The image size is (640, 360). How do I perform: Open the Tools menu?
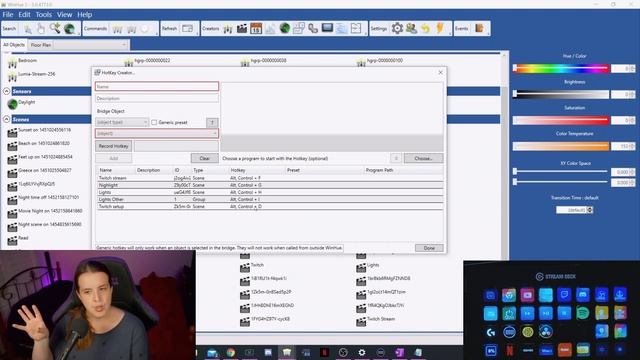pyautogui.click(x=43, y=15)
